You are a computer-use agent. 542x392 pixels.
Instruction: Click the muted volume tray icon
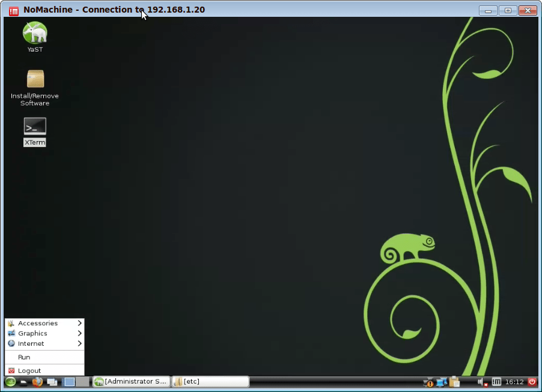click(x=482, y=382)
